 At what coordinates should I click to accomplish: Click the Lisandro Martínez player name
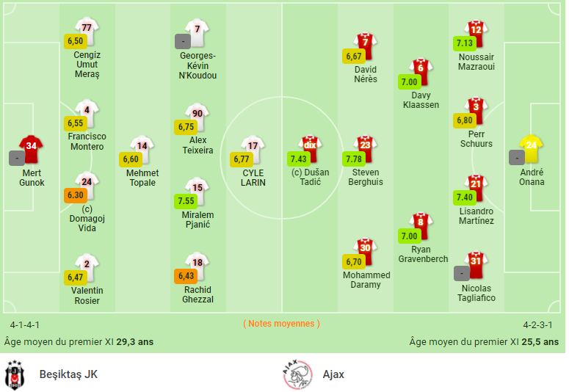(x=476, y=216)
